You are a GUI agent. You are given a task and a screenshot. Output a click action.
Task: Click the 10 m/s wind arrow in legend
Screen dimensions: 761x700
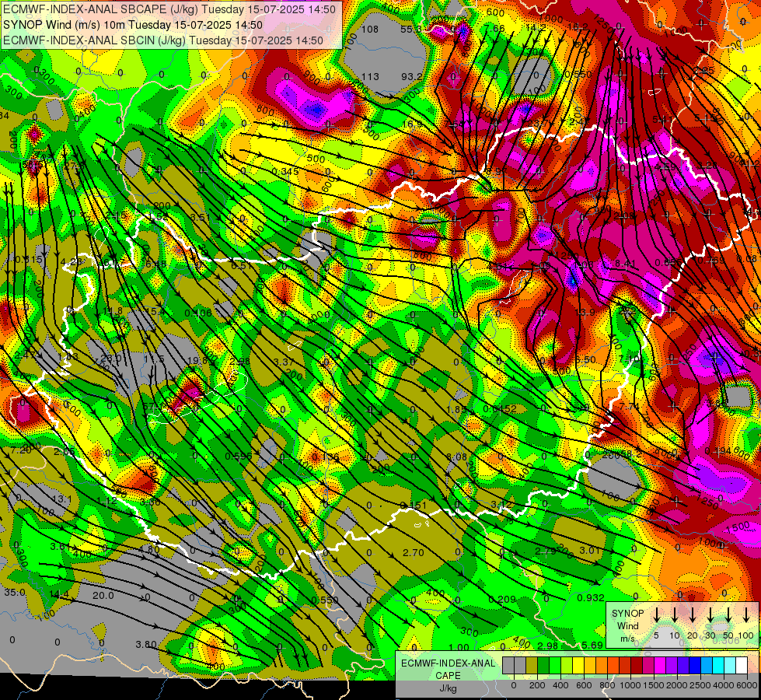tap(675, 615)
